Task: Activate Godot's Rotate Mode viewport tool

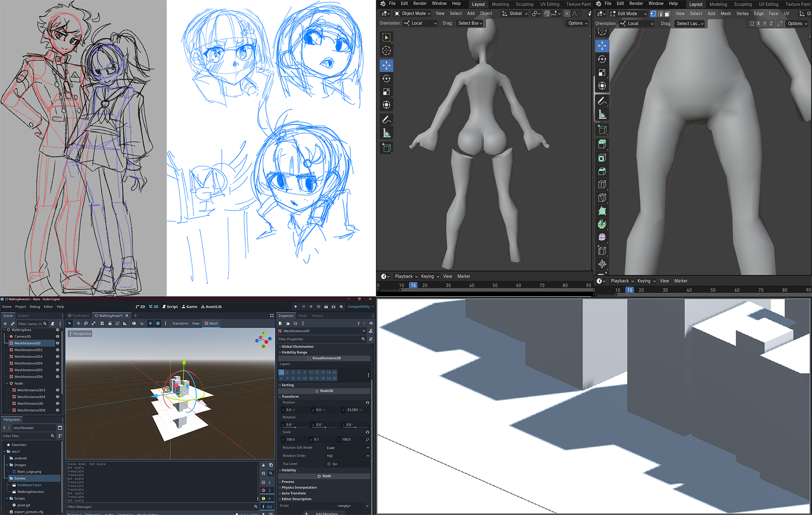Action: coord(86,324)
